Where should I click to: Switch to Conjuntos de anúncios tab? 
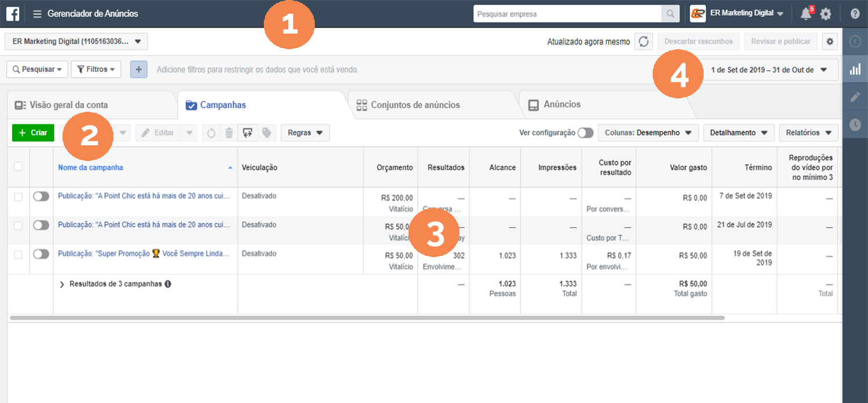point(414,105)
